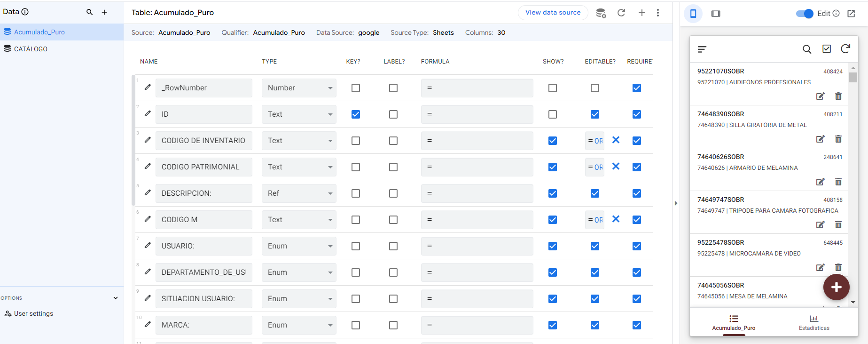
Task: Open type dropdown for _RowNumber column
Action: [299, 88]
